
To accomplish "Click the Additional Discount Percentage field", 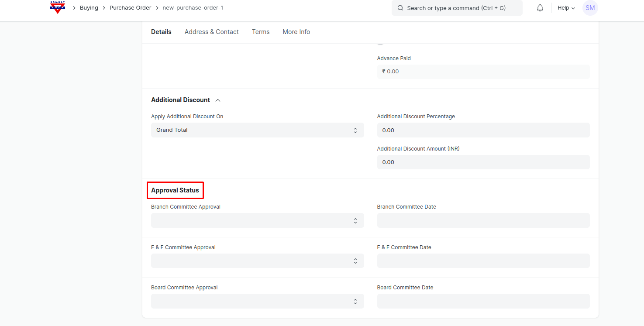I will coord(483,130).
